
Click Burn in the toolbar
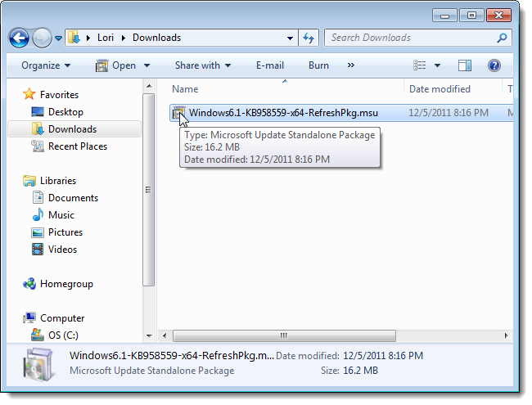(318, 65)
